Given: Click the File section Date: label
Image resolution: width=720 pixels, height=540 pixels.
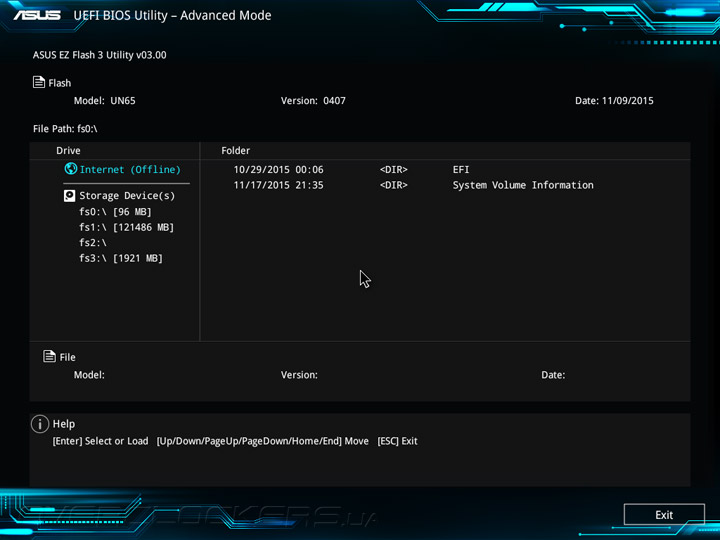Looking at the screenshot, I should pos(553,375).
